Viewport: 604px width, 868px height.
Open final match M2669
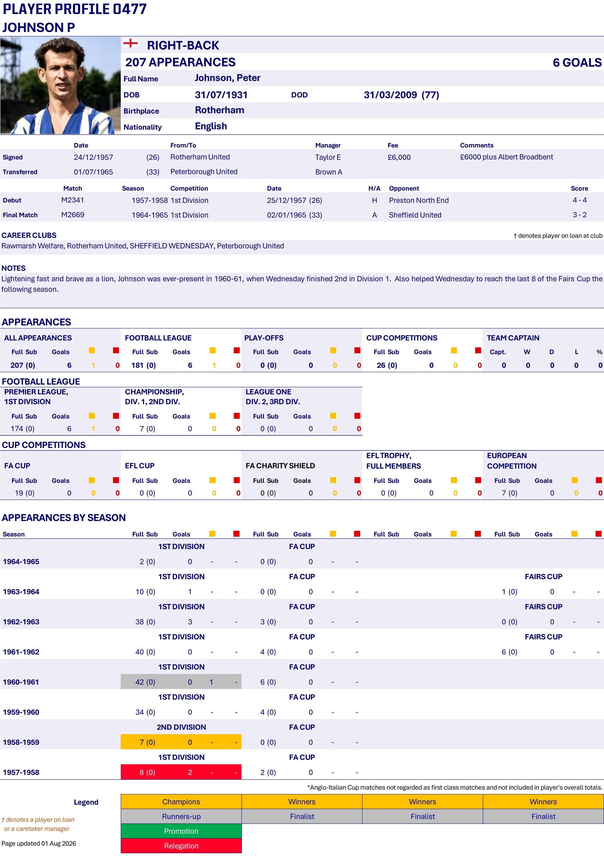click(x=73, y=215)
